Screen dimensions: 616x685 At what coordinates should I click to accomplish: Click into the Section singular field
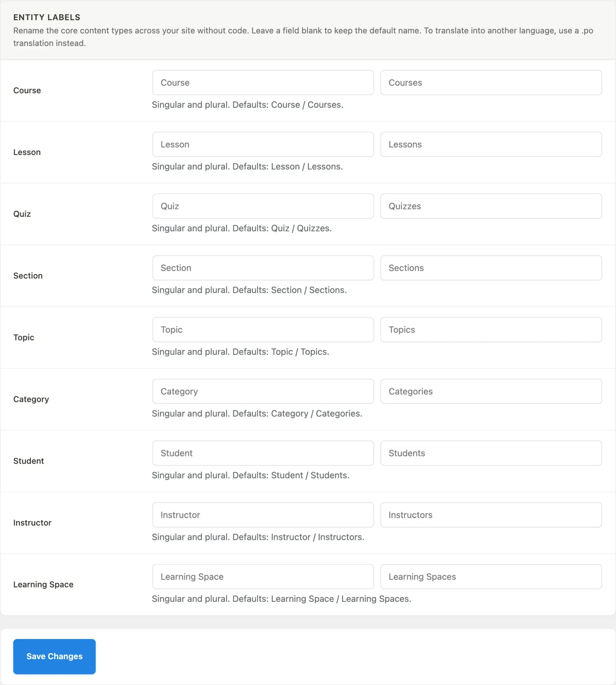(263, 268)
